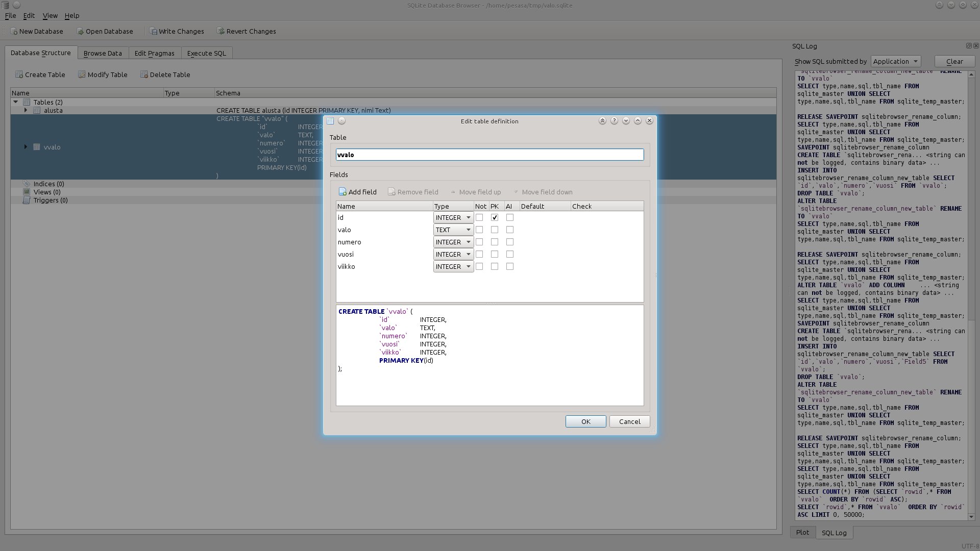Click the Table name input field
980x551 pixels.
(x=489, y=155)
